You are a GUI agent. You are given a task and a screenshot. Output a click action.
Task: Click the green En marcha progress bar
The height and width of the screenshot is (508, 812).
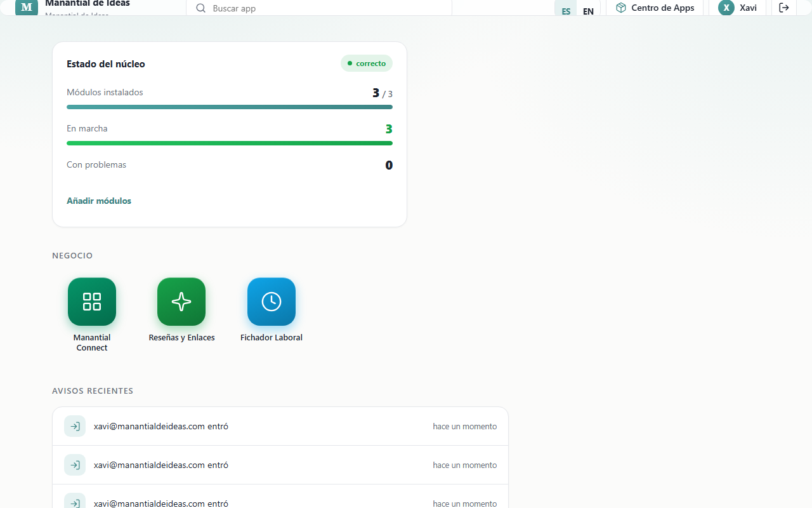(230, 143)
